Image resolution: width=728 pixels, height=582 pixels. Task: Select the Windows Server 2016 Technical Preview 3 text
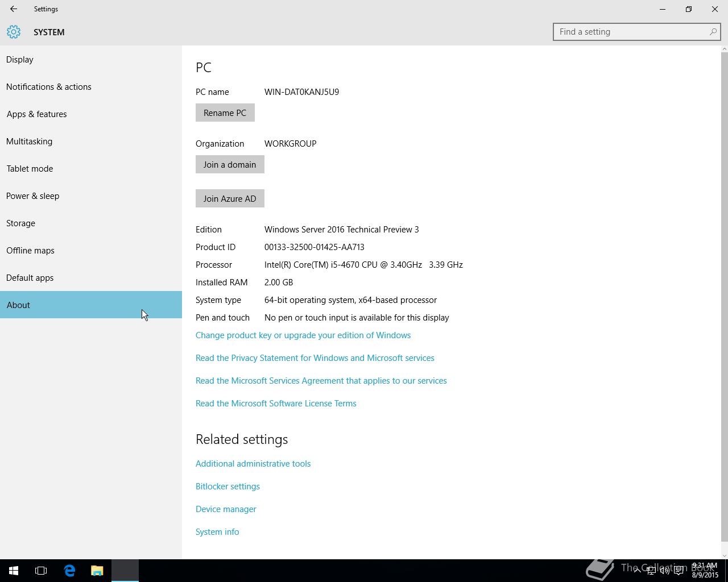point(341,230)
